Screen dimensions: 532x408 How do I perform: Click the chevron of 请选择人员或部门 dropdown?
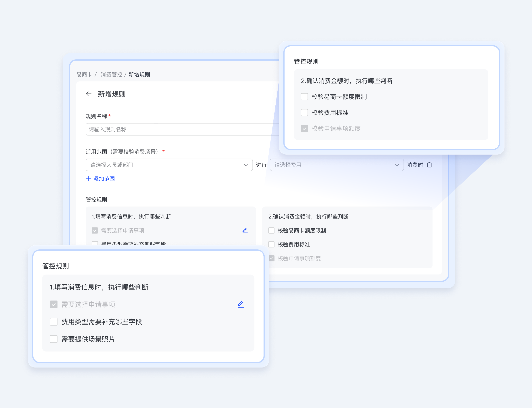pyautogui.click(x=246, y=165)
